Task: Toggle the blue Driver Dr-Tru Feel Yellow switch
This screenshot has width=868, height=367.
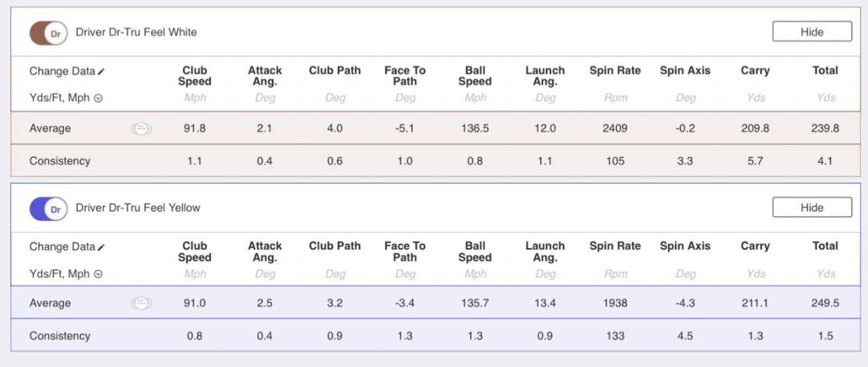Action: [49, 209]
